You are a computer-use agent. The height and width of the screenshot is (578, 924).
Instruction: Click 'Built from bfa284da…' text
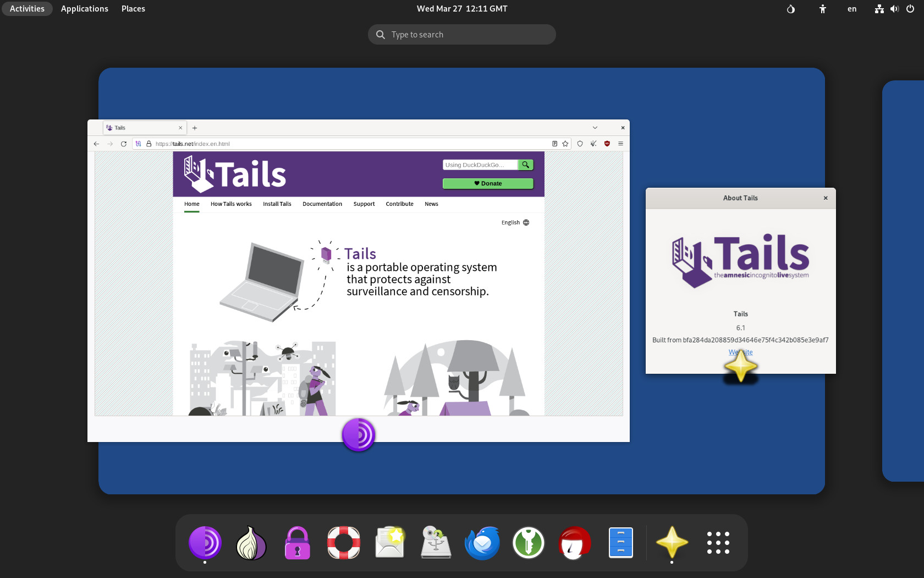(741, 340)
